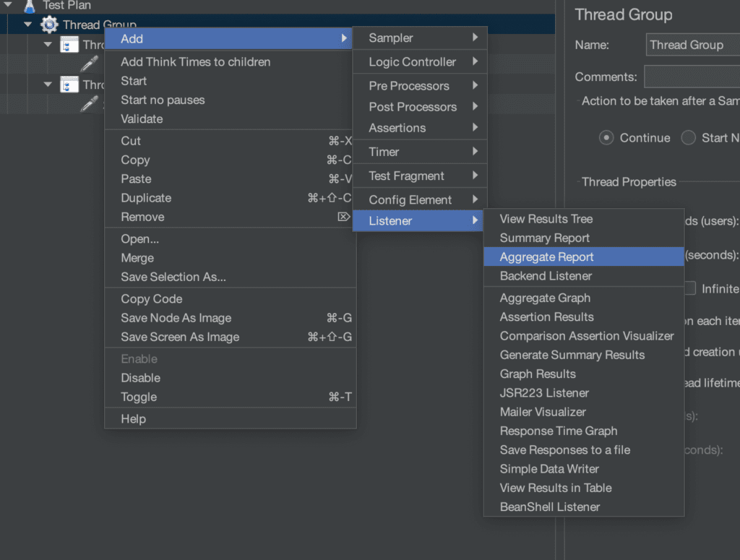Click Duplicate in the context menu
Screen dimensions: 740x560
(147, 198)
